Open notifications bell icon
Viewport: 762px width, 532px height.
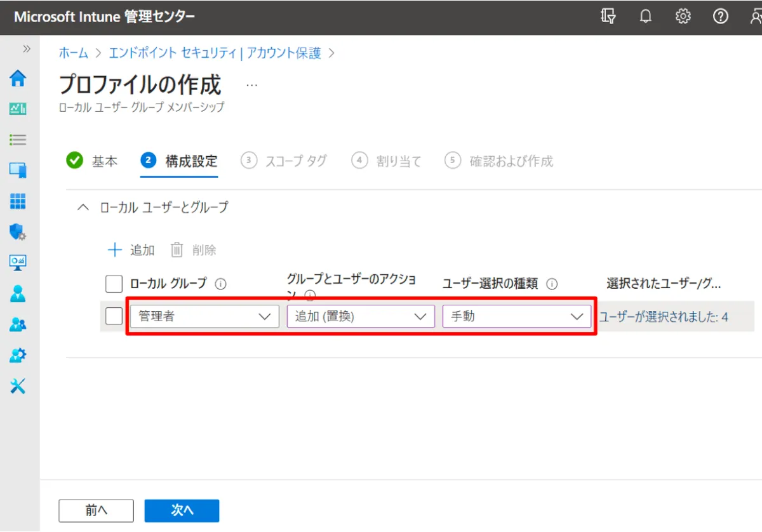[x=646, y=17]
